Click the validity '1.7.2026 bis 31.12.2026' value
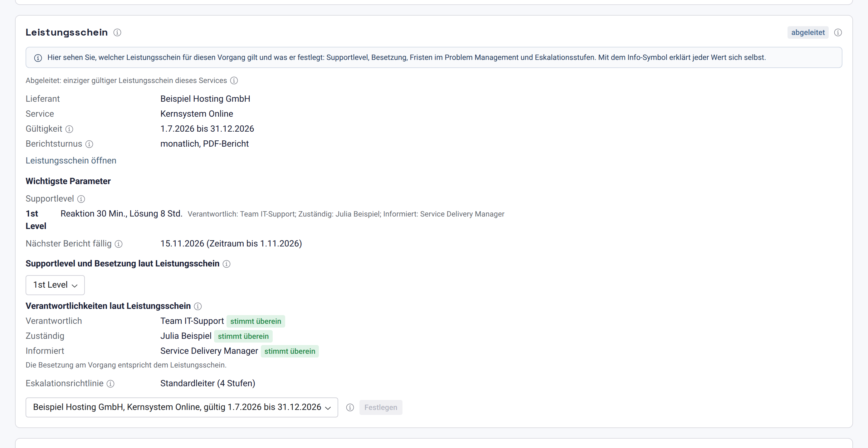 (207, 129)
